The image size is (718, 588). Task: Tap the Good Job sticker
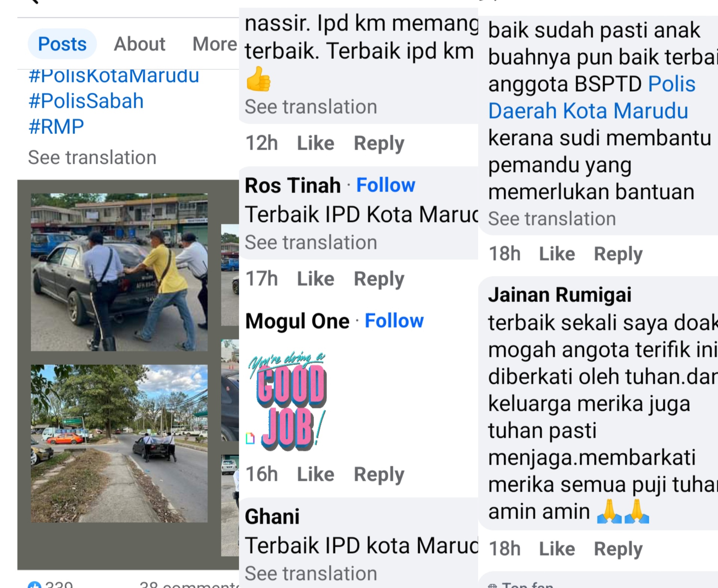click(x=287, y=401)
